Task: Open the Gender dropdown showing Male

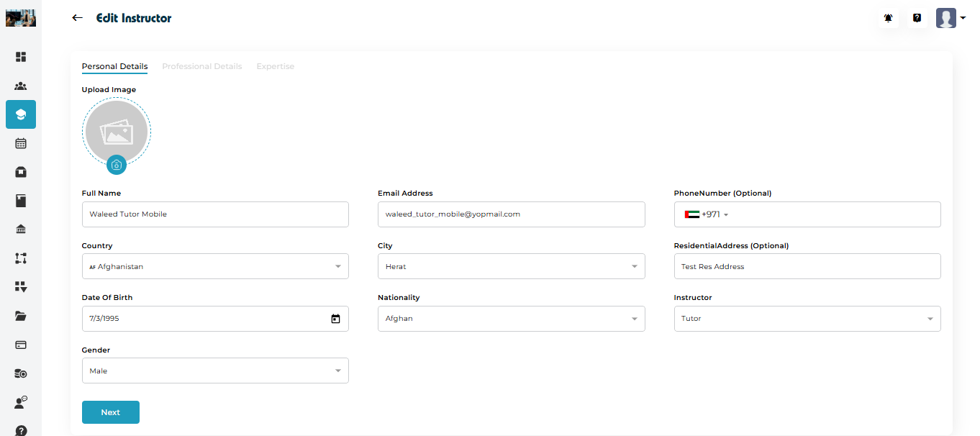Action: pos(215,371)
